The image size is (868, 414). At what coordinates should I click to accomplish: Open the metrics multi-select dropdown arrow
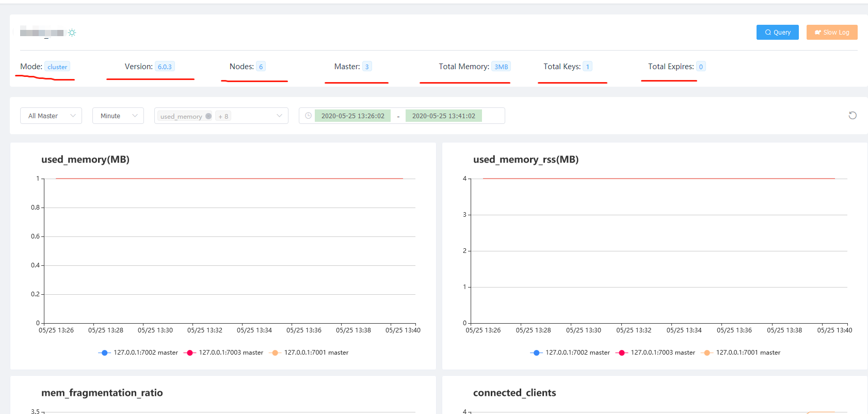pos(279,116)
